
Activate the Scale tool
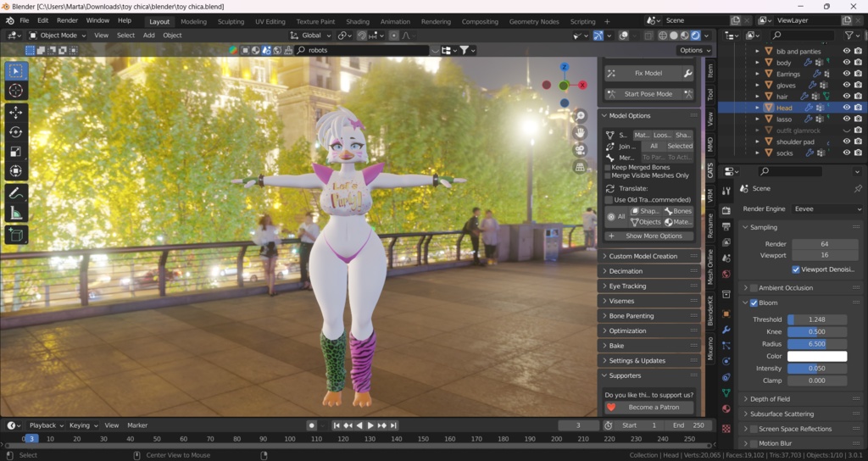(x=15, y=151)
